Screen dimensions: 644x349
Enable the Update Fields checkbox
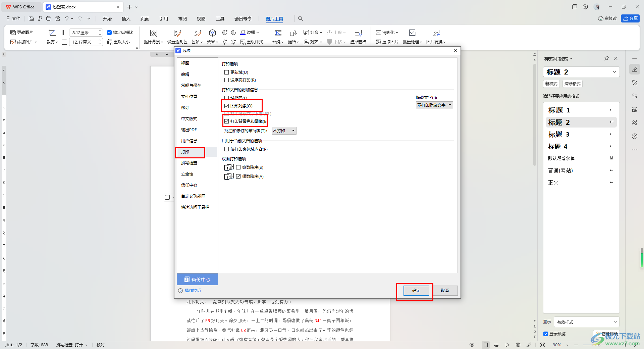pyautogui.click(x=227, y=72)
